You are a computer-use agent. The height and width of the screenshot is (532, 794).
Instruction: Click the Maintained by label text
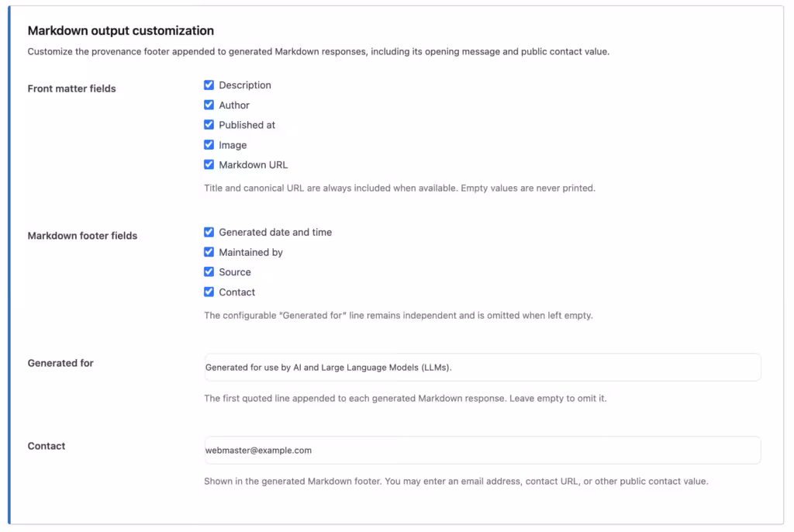click(x=250, y=252)
